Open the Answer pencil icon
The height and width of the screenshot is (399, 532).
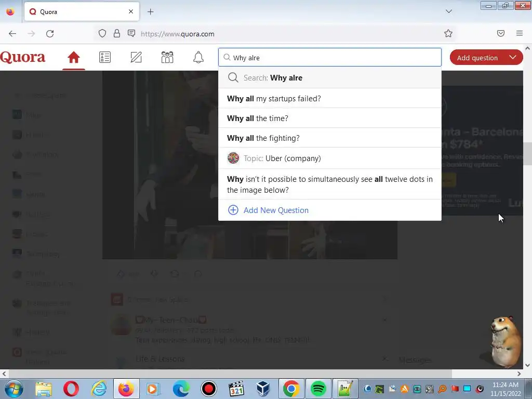point(136,57)
